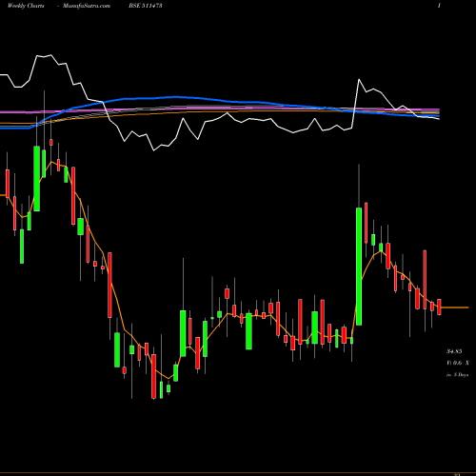Click the "MunafaSutra.com" header text

coord(87,6)
